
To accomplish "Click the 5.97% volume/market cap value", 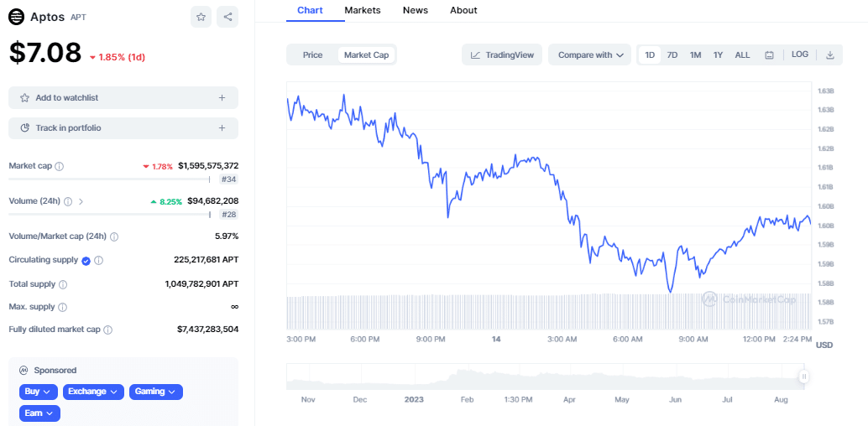I will [x=227, y=236].
